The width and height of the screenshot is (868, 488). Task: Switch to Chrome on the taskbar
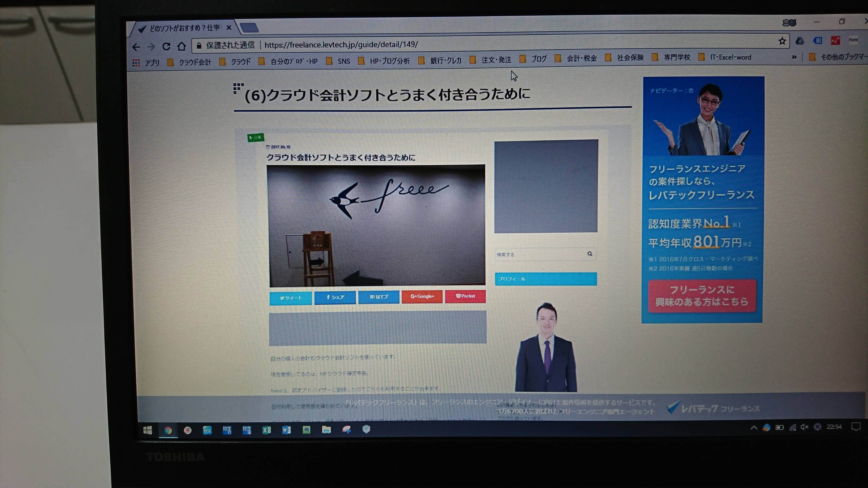[x=168, y=430]
